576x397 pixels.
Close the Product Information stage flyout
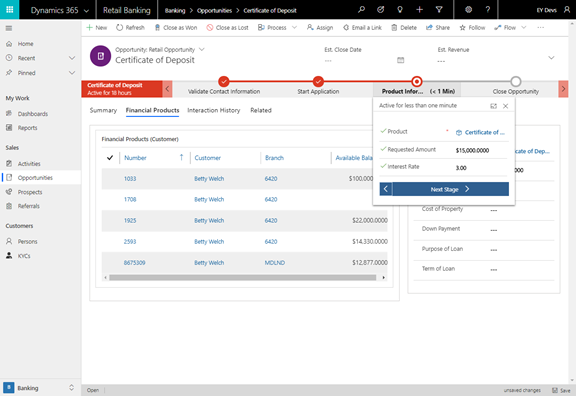[505, 106]
